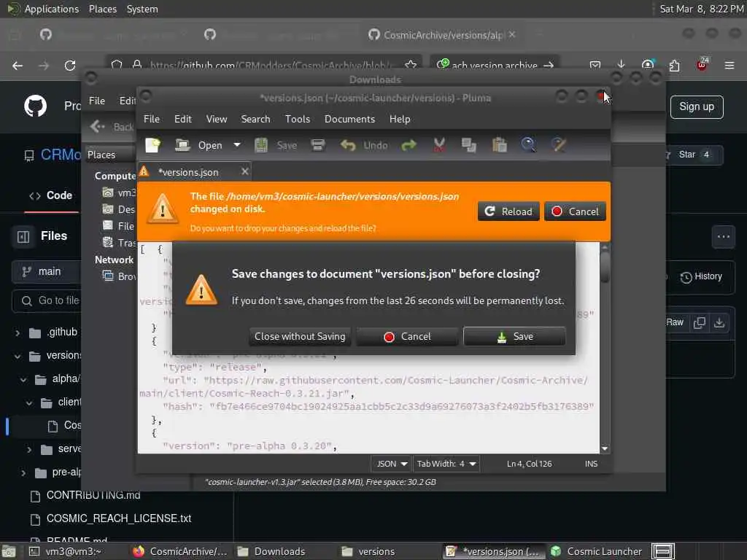The width and height of the screenshot is (747, 560).
Task: Expand the Open recent files dropdown arrow
Action: pos(237,145)
